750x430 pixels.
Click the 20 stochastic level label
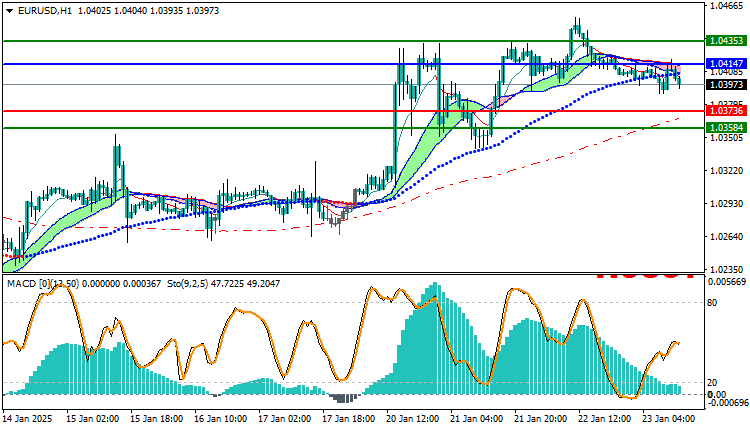coord(712,383)
